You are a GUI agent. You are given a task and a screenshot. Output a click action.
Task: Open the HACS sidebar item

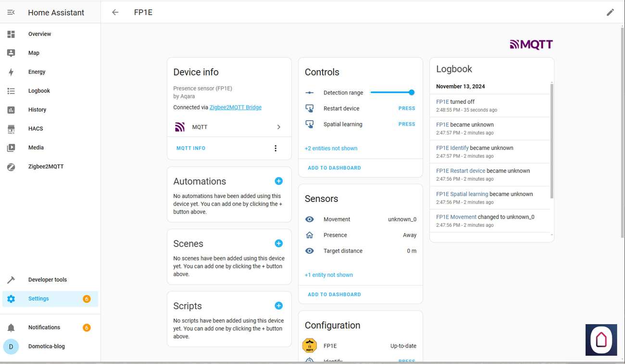click(36, 128)
